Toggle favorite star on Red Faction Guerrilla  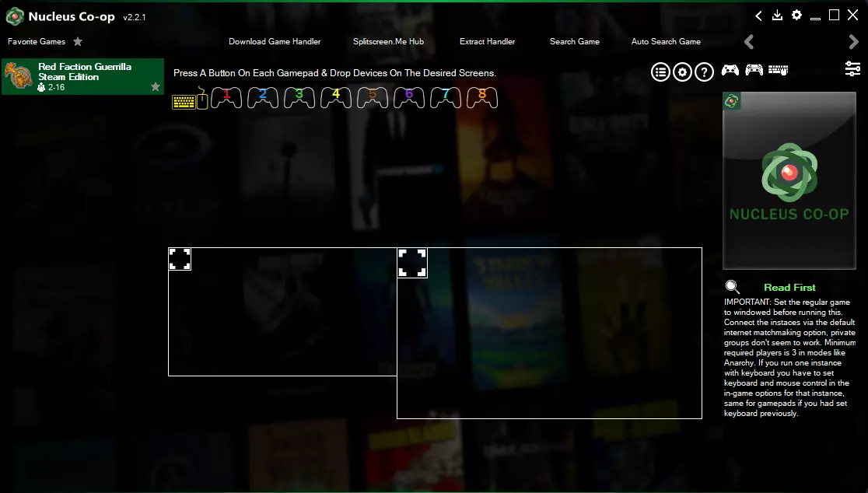[x=156, y=87]
